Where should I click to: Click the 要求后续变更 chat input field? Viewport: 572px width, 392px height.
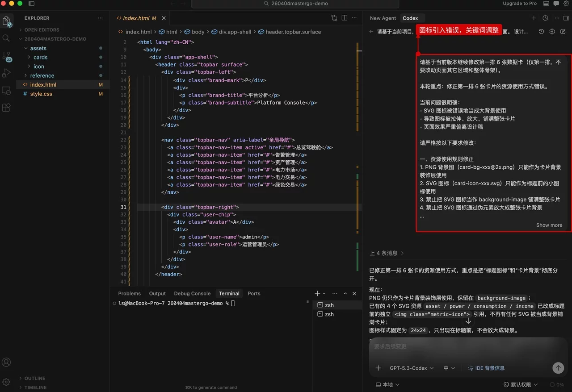coord(465,346)
